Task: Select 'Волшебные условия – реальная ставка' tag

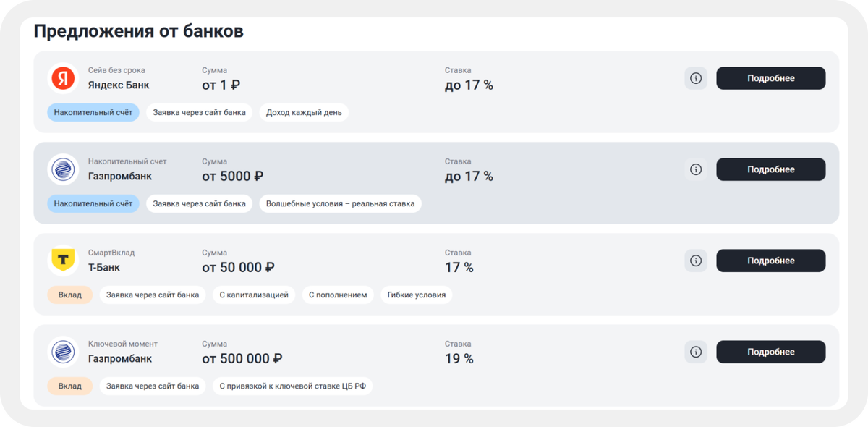Action: [340, 203]
